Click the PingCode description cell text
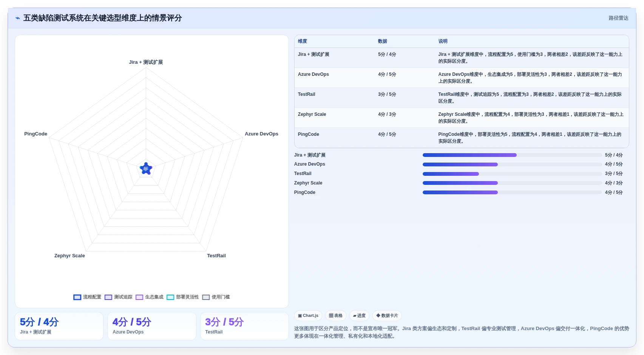 pyautogui.click(x=531, y=138)
